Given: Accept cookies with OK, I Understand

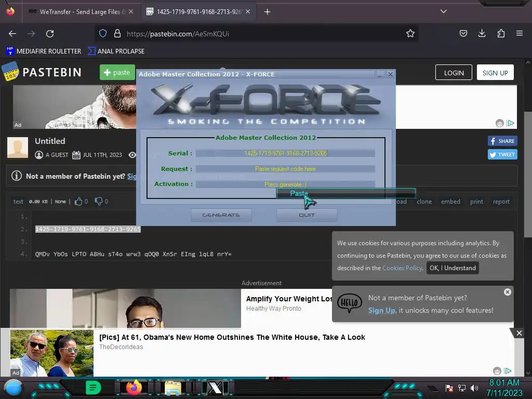Looking at the screenshot, I should coord(453,268).
